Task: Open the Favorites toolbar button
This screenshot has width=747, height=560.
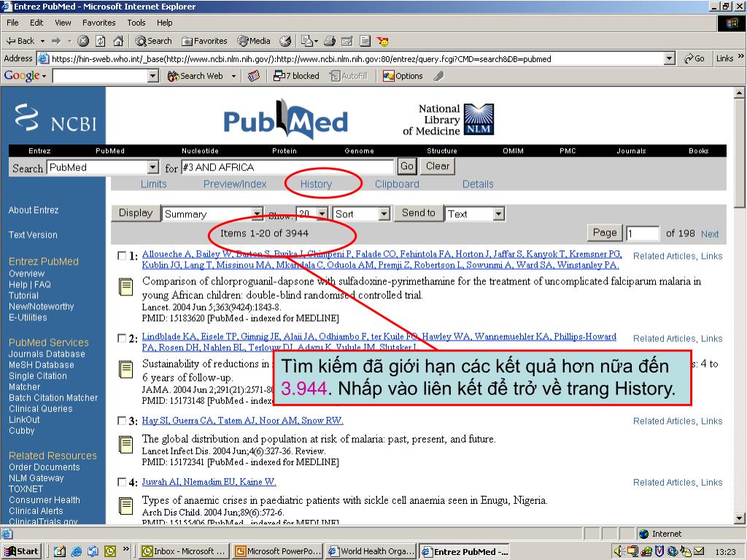Action: tap(204, 41)
